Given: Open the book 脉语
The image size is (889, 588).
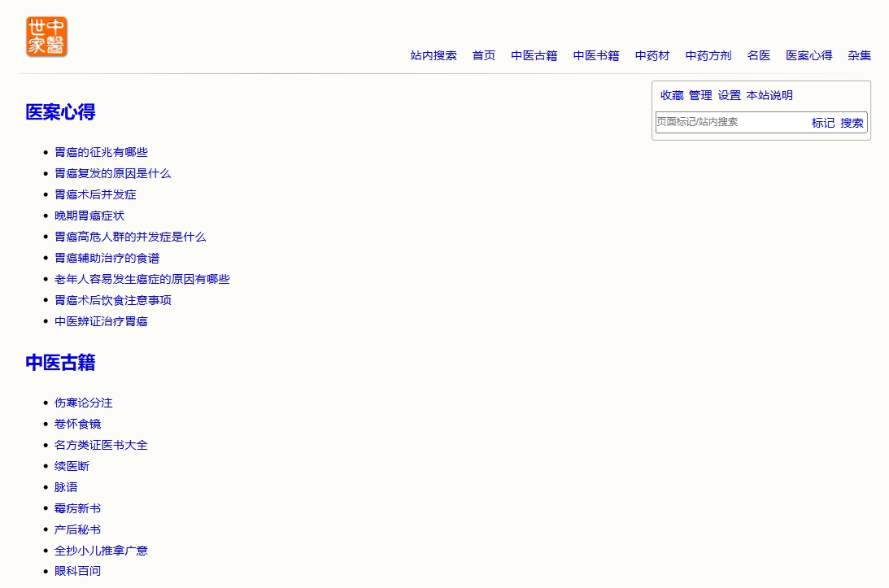Looking at the screenshot, I should (66, 487).
